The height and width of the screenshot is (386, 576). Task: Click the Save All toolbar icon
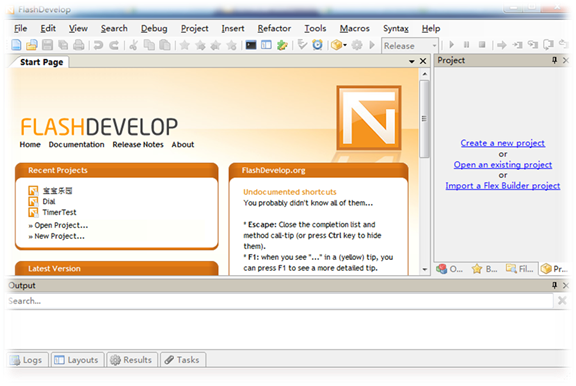click(x=63, y=45)
